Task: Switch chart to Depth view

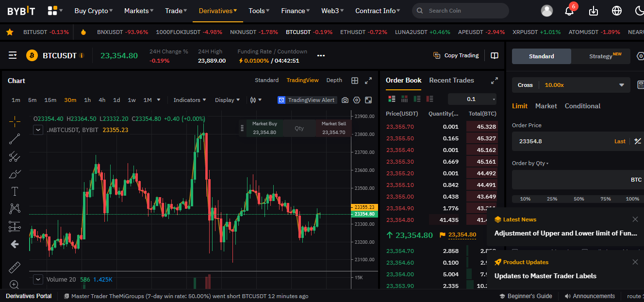Action: tap(334, 80)
